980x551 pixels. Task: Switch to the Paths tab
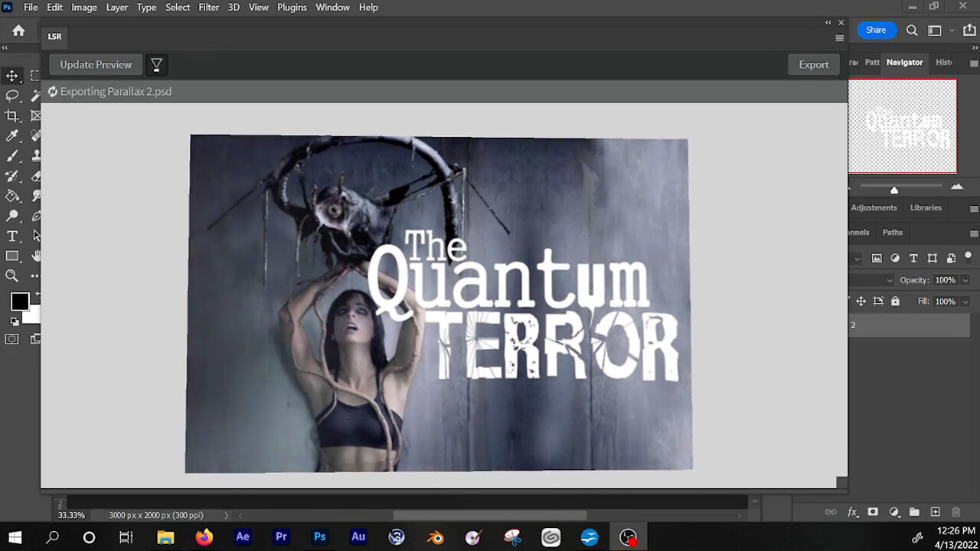click(893, 232)
